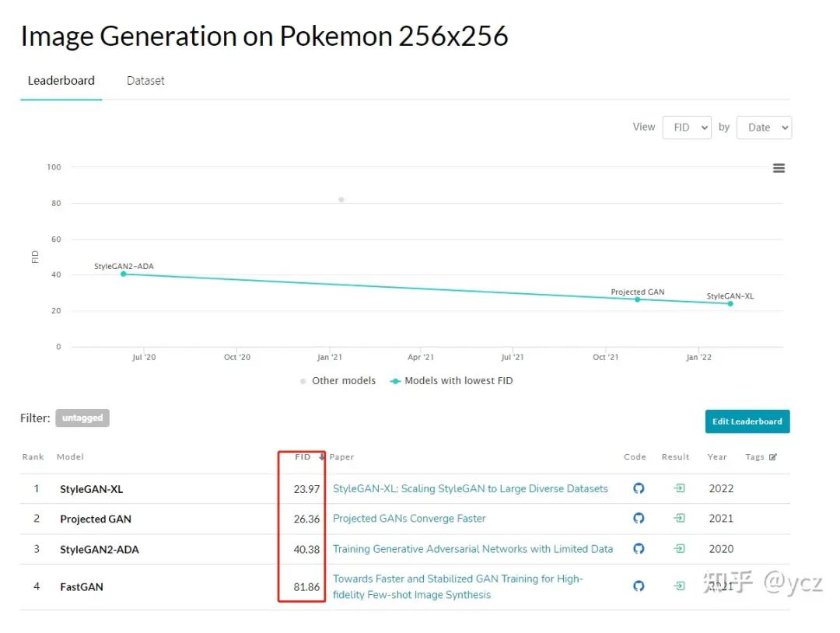840x633 pixels.
Task: Open Projected GANs Converge Faster paper
Action: (409, 519)
